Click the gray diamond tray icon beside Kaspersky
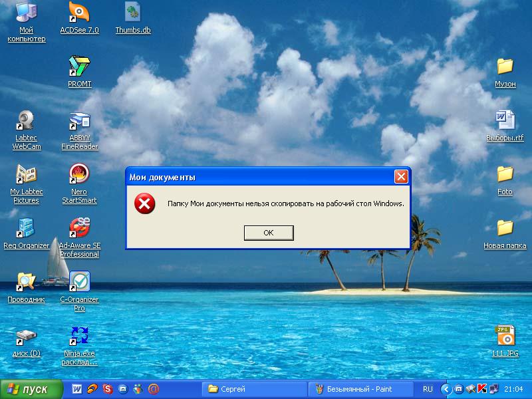The height and width of the screenshot is (399, 532). click(471, 389)
